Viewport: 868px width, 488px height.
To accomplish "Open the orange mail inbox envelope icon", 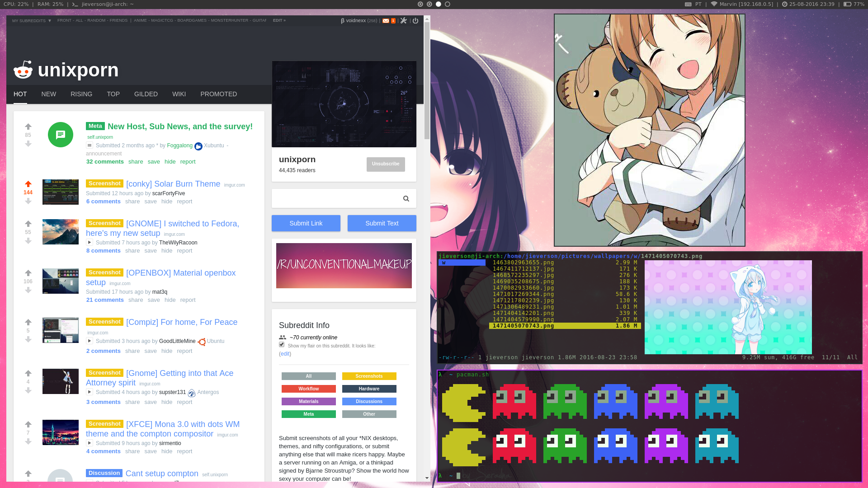I will (x=386, y=21).
